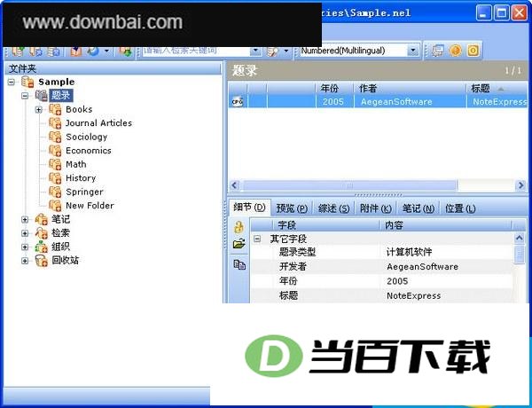Switch to the 附件 (K) tab

click(x=376, y=208)
